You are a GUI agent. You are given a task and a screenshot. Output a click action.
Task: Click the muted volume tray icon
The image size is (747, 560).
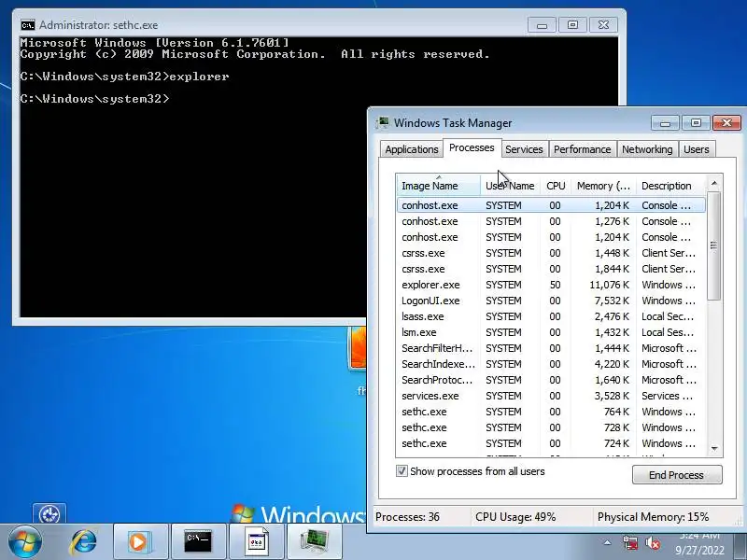tap(653, 543)
